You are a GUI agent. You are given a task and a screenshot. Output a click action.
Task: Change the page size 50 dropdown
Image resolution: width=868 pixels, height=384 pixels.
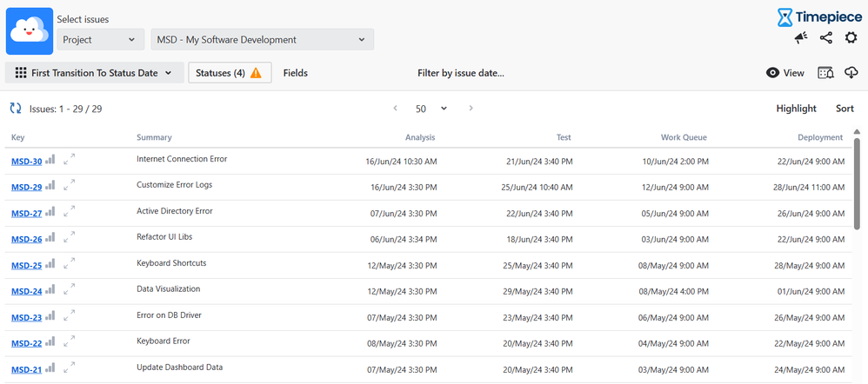pos(431,109)
